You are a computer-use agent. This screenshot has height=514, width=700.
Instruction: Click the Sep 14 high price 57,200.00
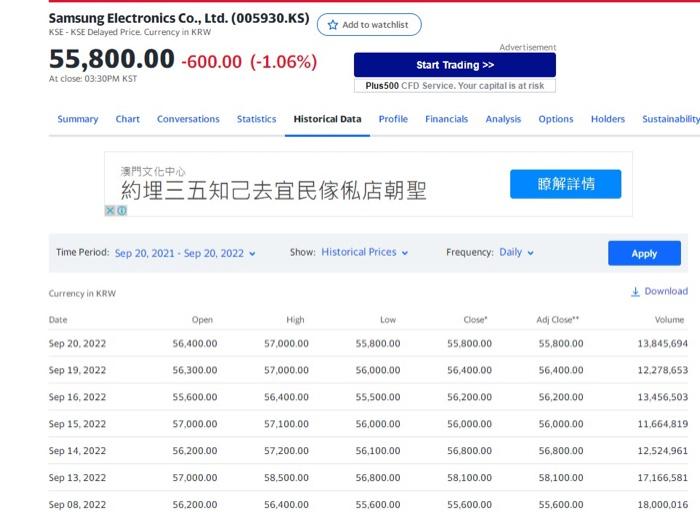click(286, 451)
